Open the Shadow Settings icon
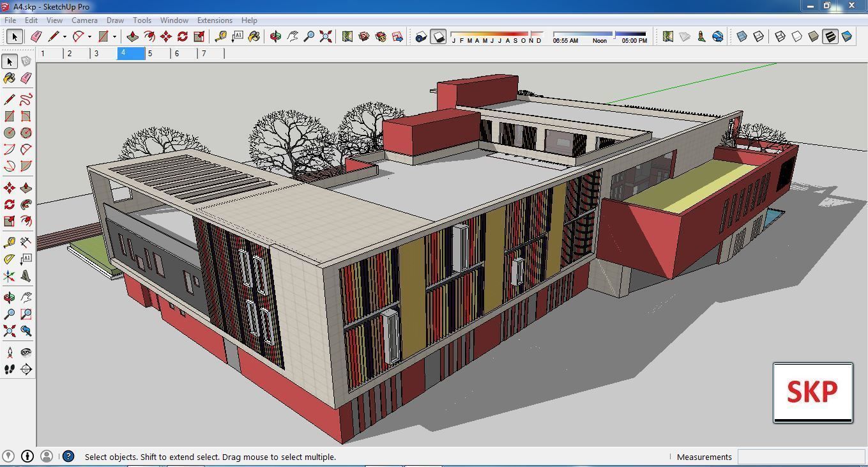Image resolution: width=868 pixels, height=467 pixels. click(x=421, y=36)
